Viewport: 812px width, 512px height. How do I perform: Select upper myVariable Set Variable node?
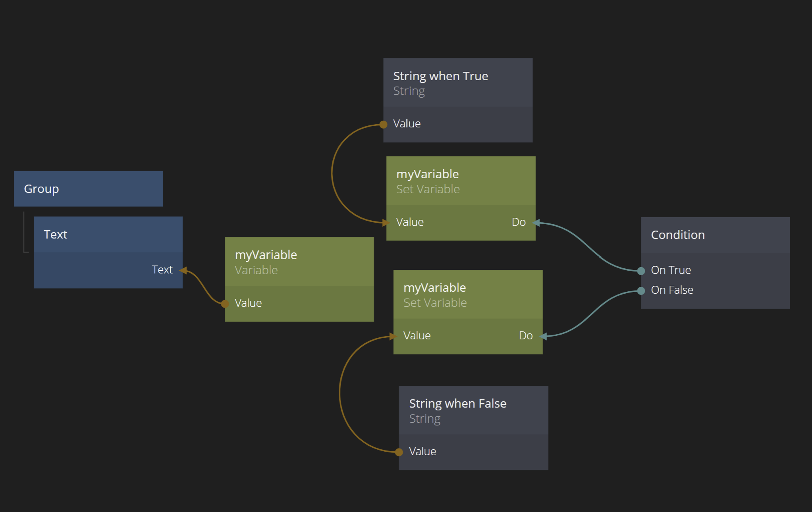tap(461, 181)
